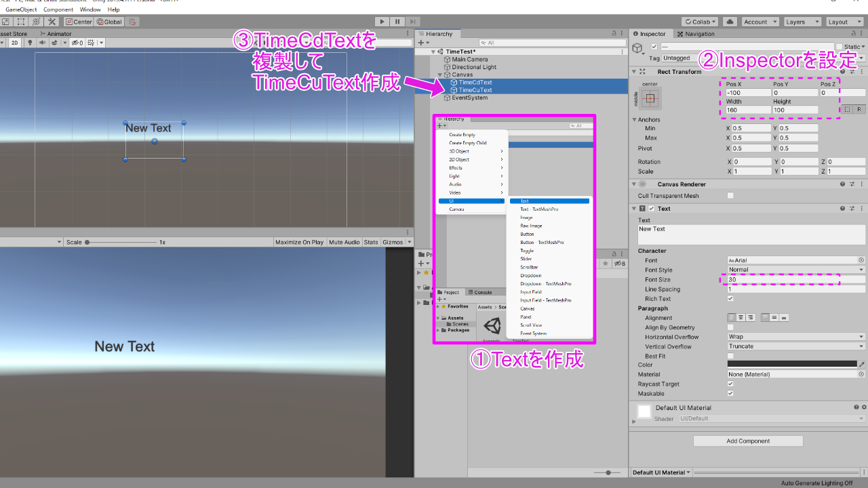868x488 pixels.
Task: Collapse the TimeTest scene node
Action: point(433,52)
